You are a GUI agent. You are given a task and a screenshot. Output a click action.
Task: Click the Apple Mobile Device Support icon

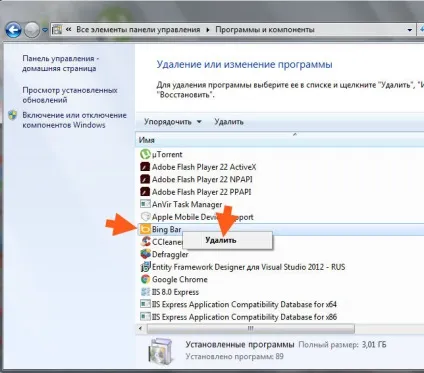145,217
